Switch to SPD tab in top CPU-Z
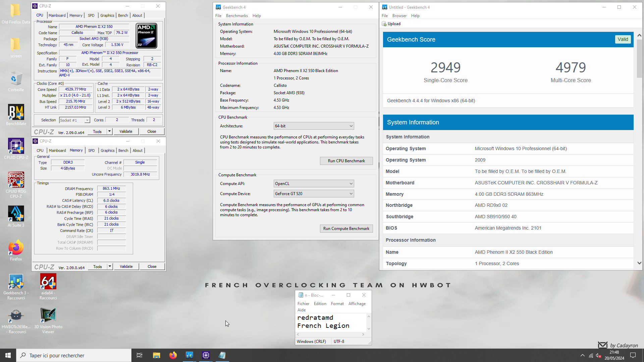Screen dimensions: 644x362 click(91, 15)
